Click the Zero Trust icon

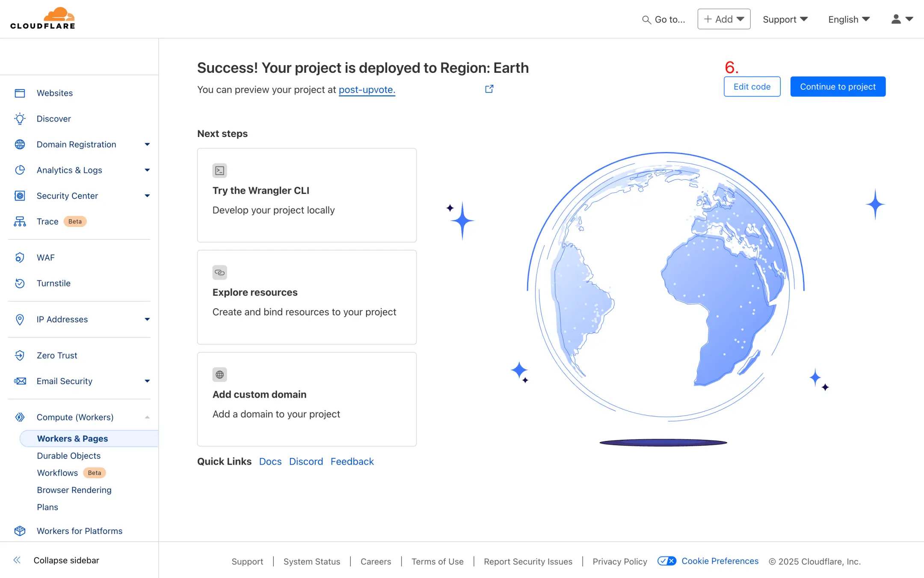pyautogui.click(x=20, y=355)
